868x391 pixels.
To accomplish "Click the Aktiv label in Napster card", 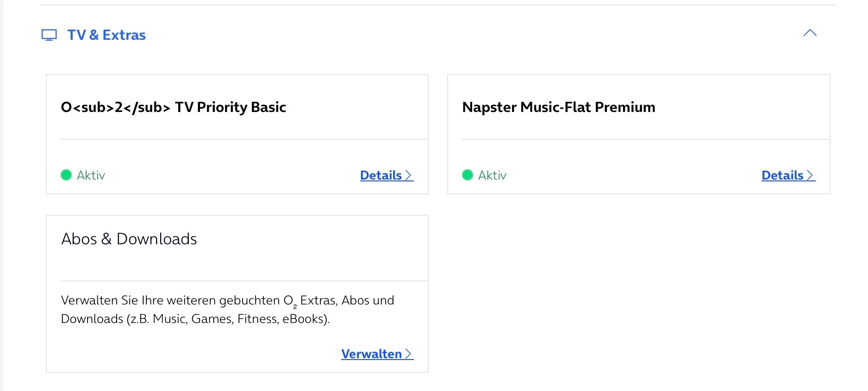I will pyautogui.click(x=492, y=175).
